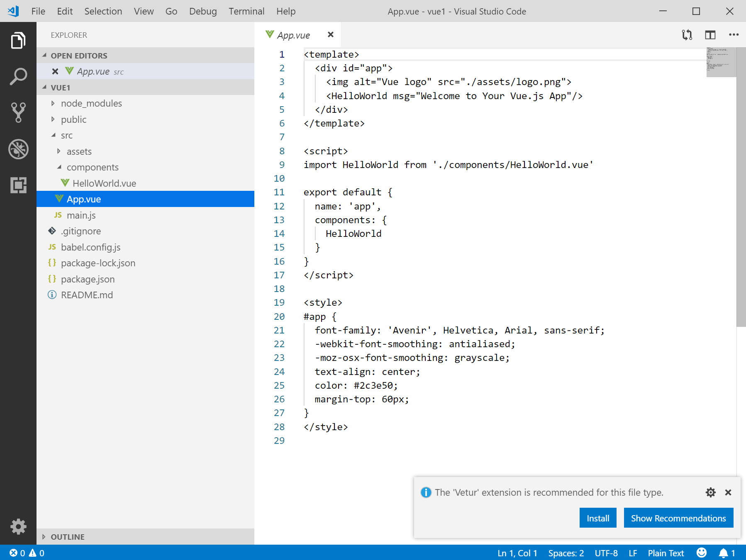Expand the assets folder
This screenshot has height=560, width=746.
tap(145, 151)
